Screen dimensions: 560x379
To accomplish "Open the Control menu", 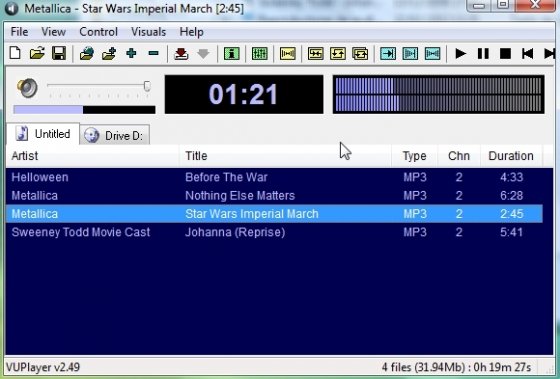I will pos(98,32).
